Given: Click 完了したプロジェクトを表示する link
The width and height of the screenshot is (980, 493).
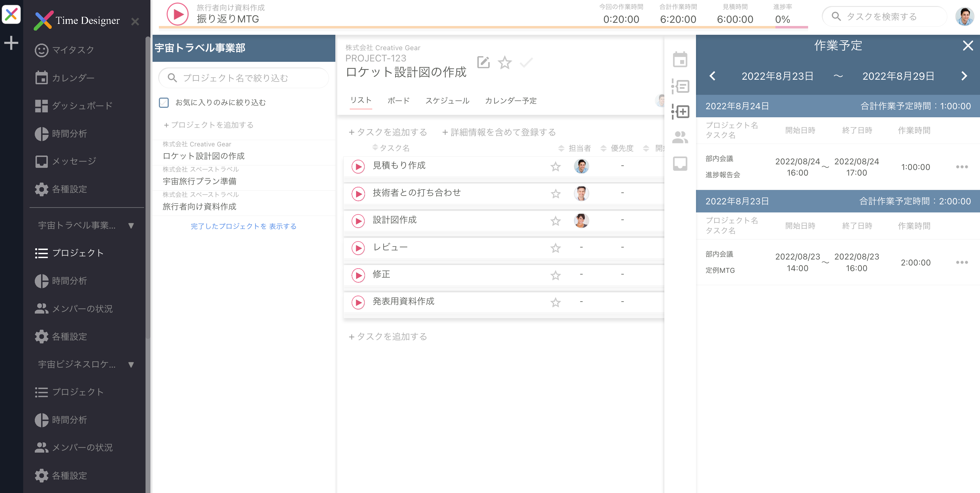Looking at the screenshot, I should click(x=243, y=226).
